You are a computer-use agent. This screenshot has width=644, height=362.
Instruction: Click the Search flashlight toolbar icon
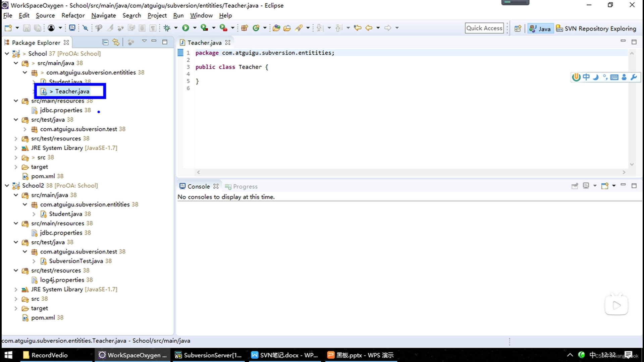(x=299, y=28)
